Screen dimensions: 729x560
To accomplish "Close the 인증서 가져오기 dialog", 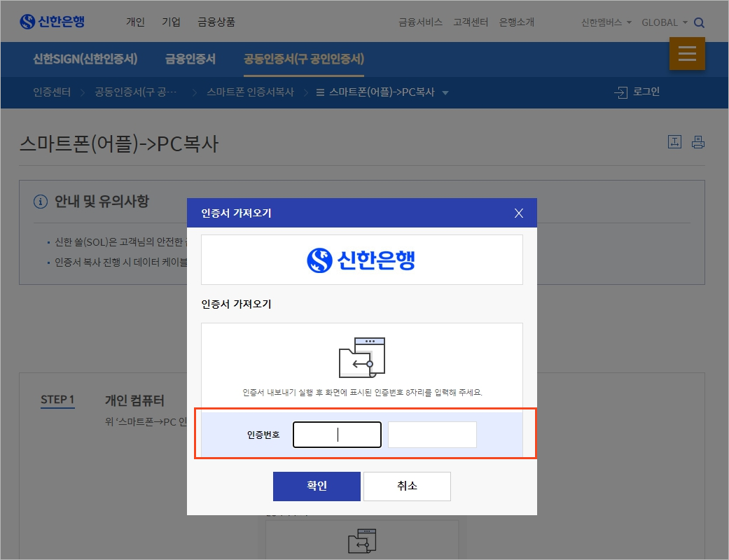I will (519, 213).
